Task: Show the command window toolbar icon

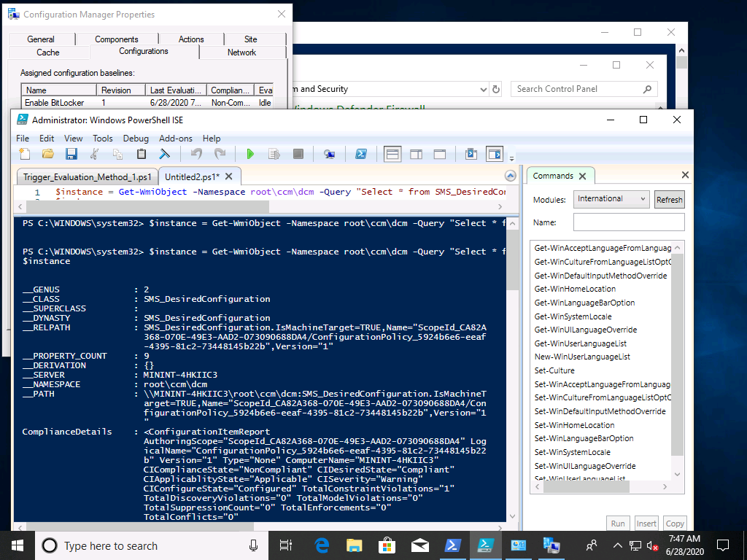Action: coord(471,154)
